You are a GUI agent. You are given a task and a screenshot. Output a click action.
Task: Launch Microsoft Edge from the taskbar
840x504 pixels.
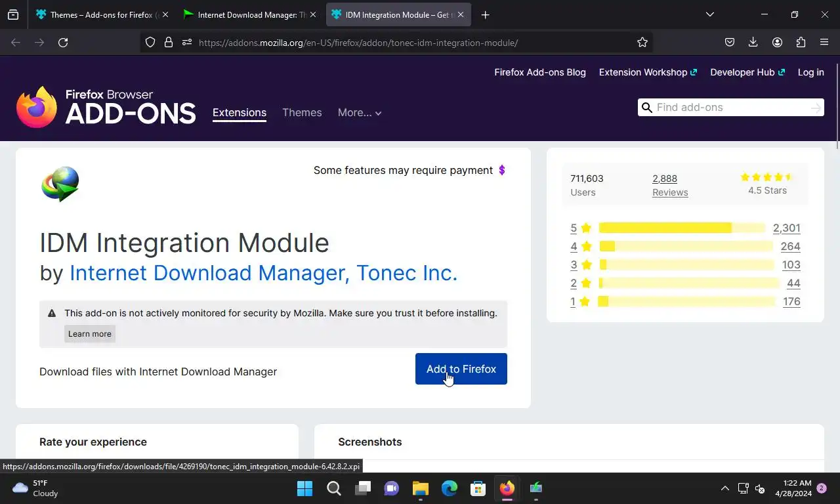[449, 488]
